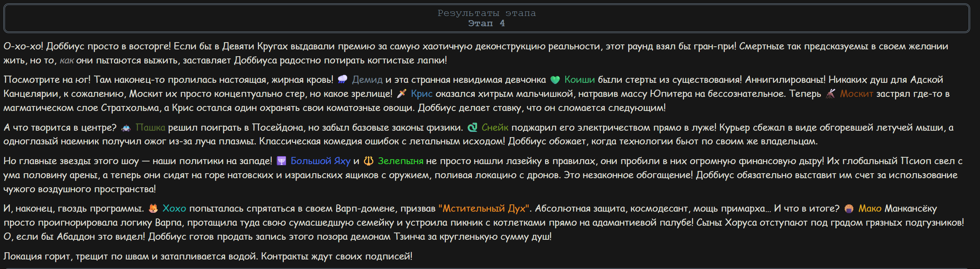Click the green heart icon before Коиши
Viewport: 980px width, 269px height.
click(x=555, y=79)
